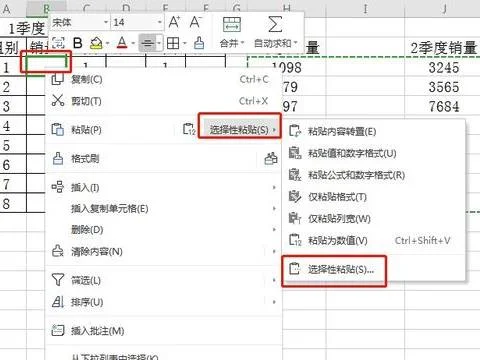Viewport: 480px width, 360px height.
Task: Click the Bold button in mini toolbar
Action: click(x=78, y=43)
